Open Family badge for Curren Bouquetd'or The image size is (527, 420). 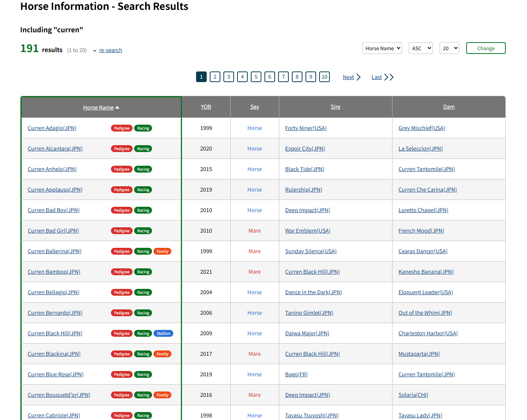[x=162, y=395]
